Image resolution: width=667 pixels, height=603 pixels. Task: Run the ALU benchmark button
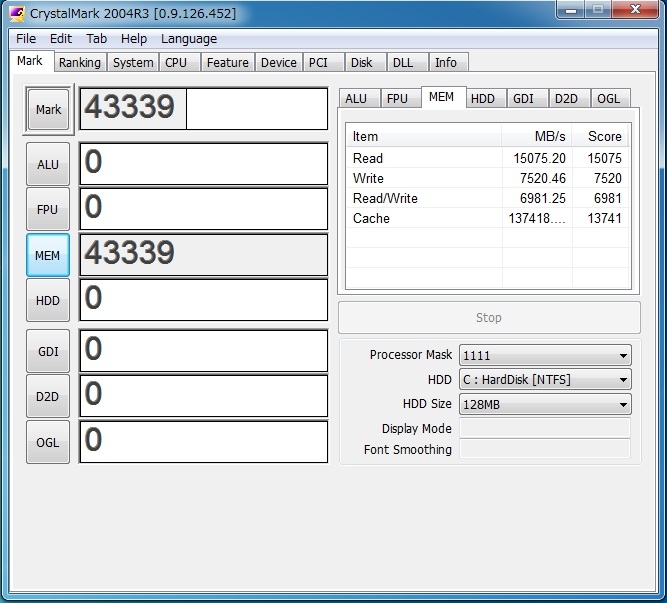pos(48,164)
